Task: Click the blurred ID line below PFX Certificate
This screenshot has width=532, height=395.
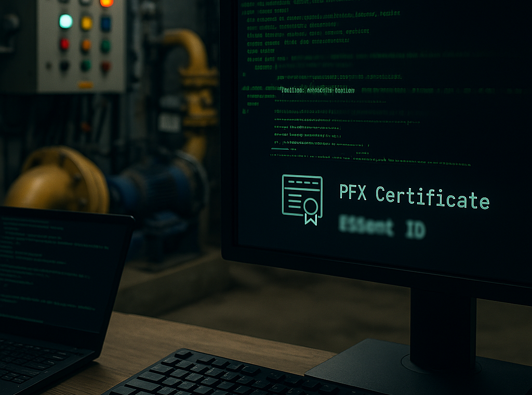Action: click(382, 227)
